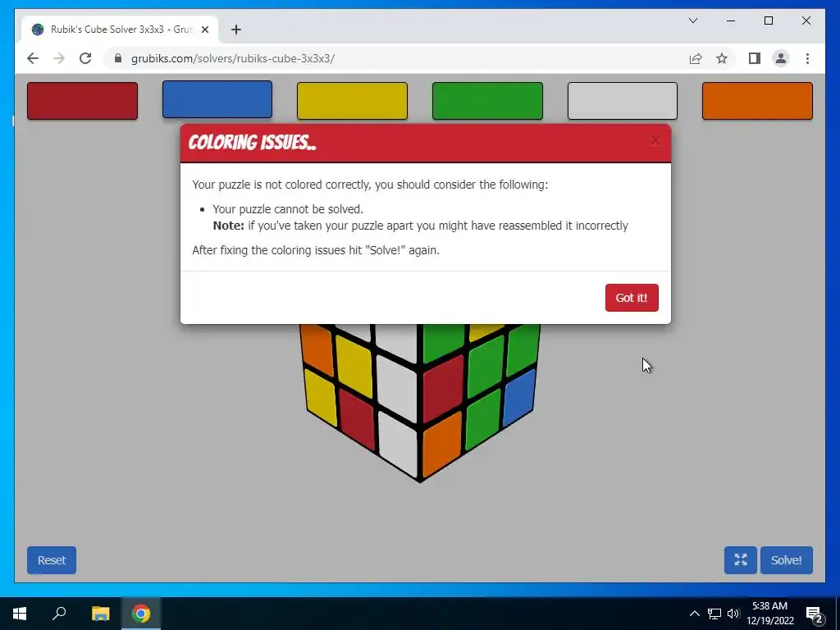Select the orange color swatch
This screenshot has width=840, height=630.
pyautogui.click(x=757, y=101)
